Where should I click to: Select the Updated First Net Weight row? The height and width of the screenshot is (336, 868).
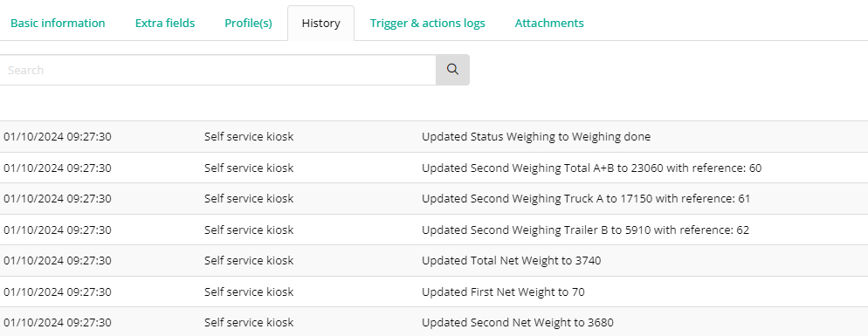click(434, 291)
